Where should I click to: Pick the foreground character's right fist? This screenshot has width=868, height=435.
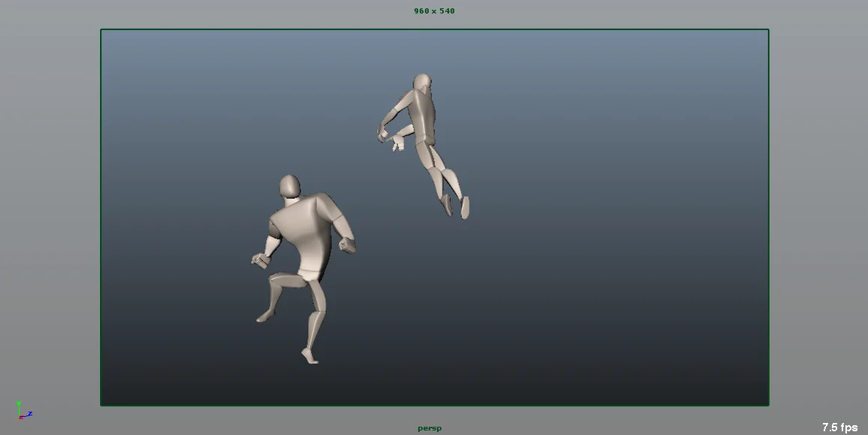click(x=347, y=244)
